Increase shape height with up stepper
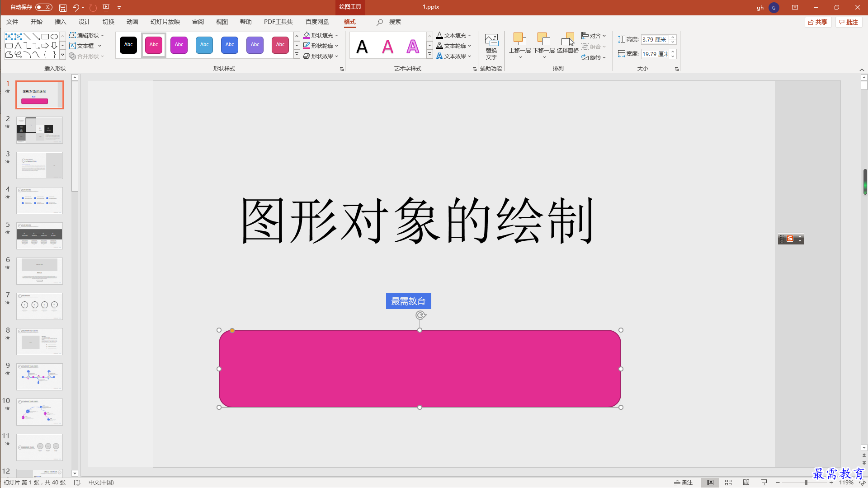This screenshot has height=488, width=868. click(673, 37)
